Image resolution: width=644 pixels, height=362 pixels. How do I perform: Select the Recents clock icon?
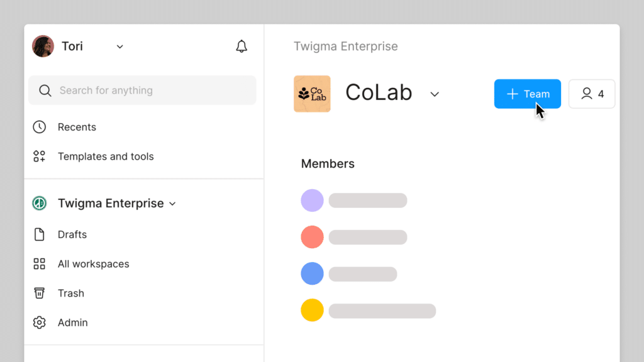(38, 127)
